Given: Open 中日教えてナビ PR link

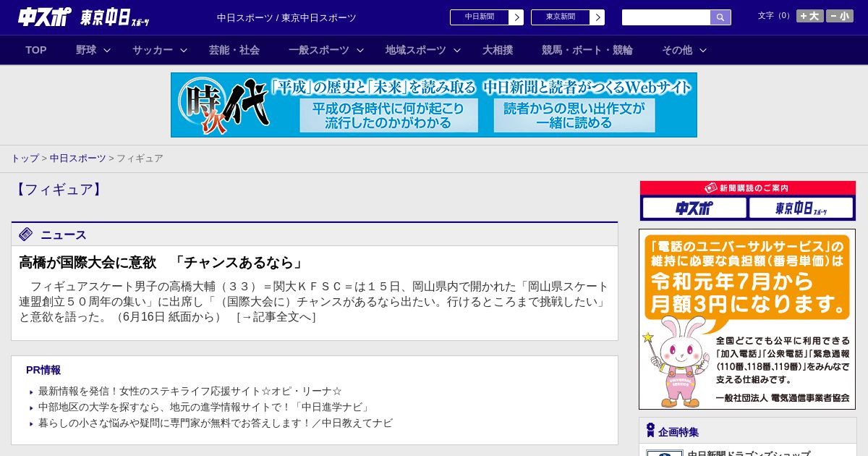Looking at the screenshot, I should 216,423.
